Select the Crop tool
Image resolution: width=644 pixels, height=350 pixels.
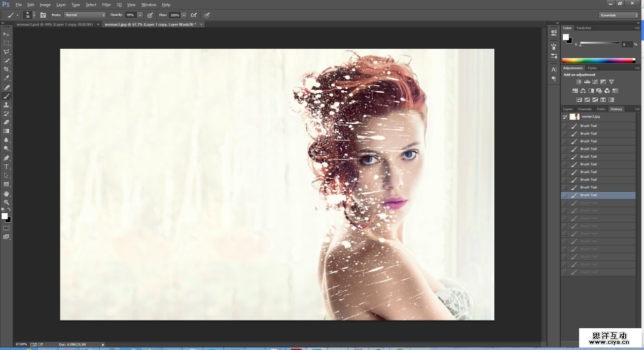tap(7, 69)
